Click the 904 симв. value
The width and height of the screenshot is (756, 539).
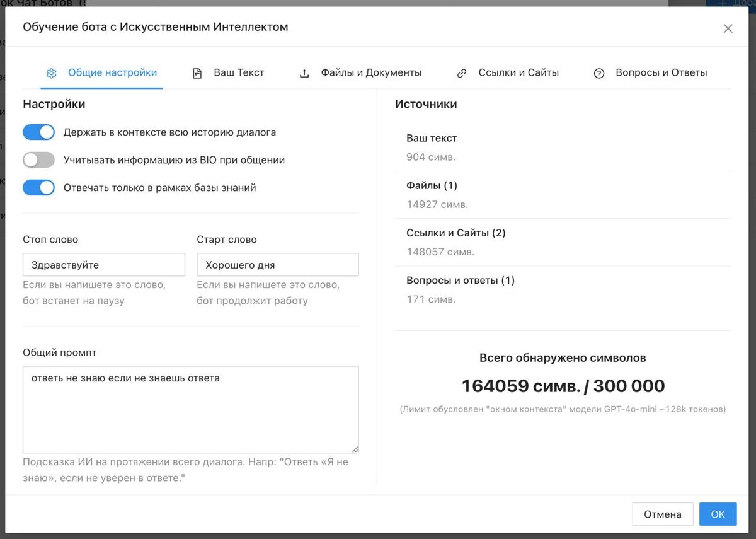point(431,157)
